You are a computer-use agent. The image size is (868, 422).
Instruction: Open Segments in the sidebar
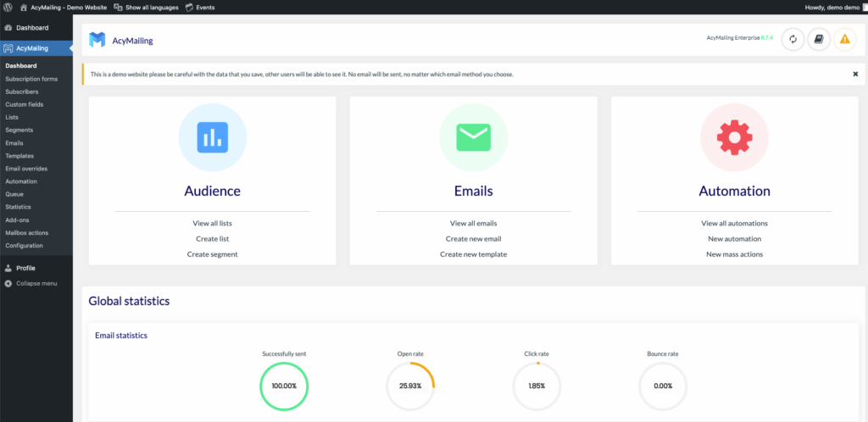click(19, 130)
